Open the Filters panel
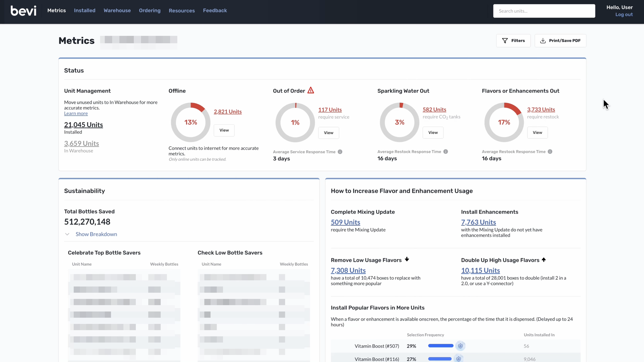The width and height of the screenshot is (644, 362). coord(513,40)
